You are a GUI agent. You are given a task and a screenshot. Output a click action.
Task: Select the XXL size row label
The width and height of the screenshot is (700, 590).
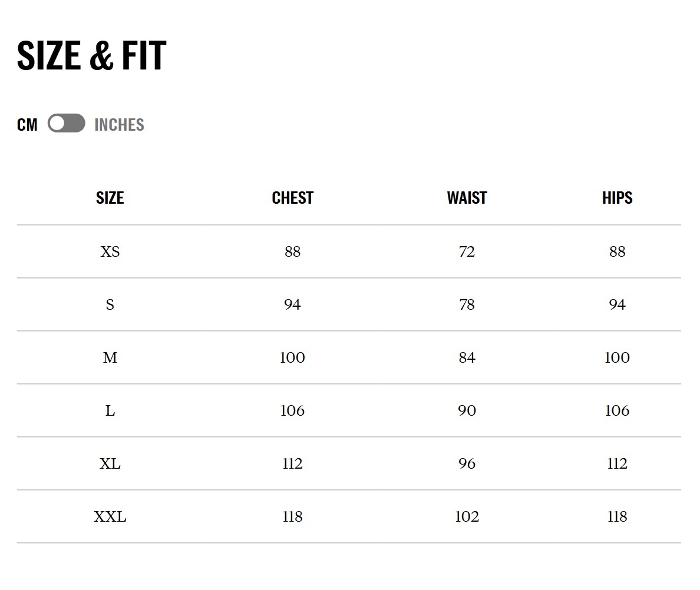[x=110, y=517]
